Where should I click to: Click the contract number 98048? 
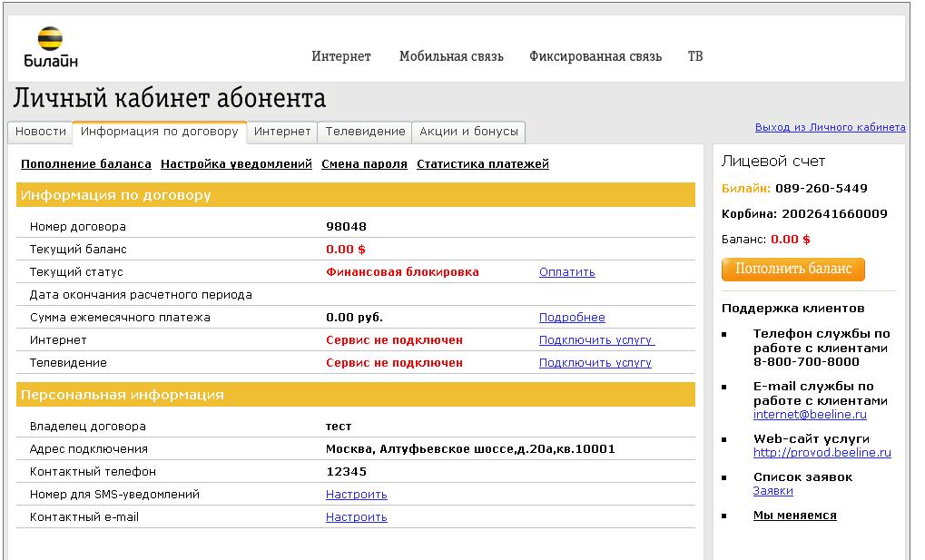[x=346, y=227]
